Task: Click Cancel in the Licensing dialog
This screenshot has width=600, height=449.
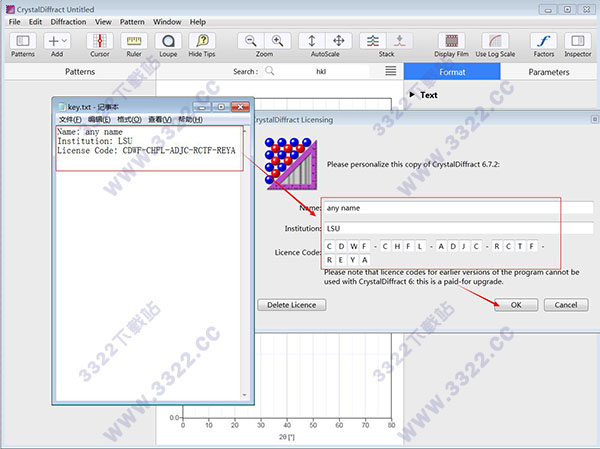Action: (x=566, y=305)
